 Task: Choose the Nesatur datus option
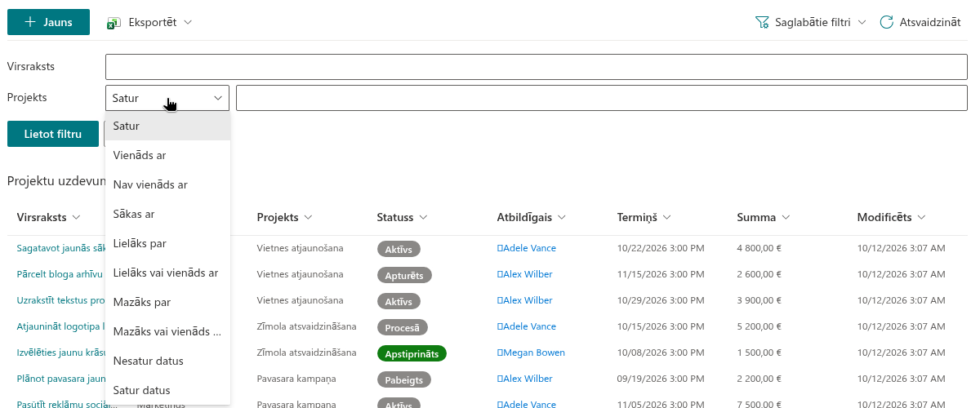click(167, 361)
